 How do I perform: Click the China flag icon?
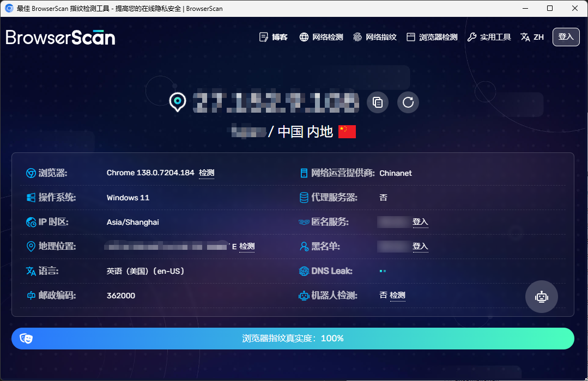tap(347, 132)
